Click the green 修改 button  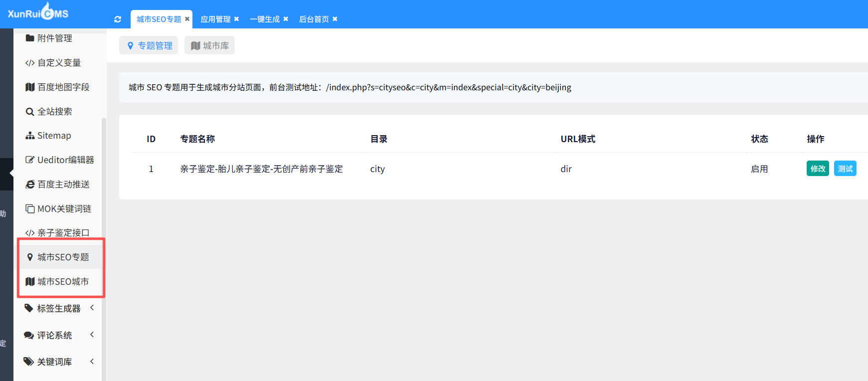tap(818, 169)
